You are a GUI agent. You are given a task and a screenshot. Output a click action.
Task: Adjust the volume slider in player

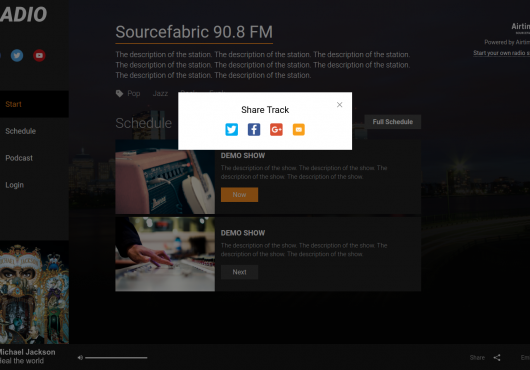[116, 357]
